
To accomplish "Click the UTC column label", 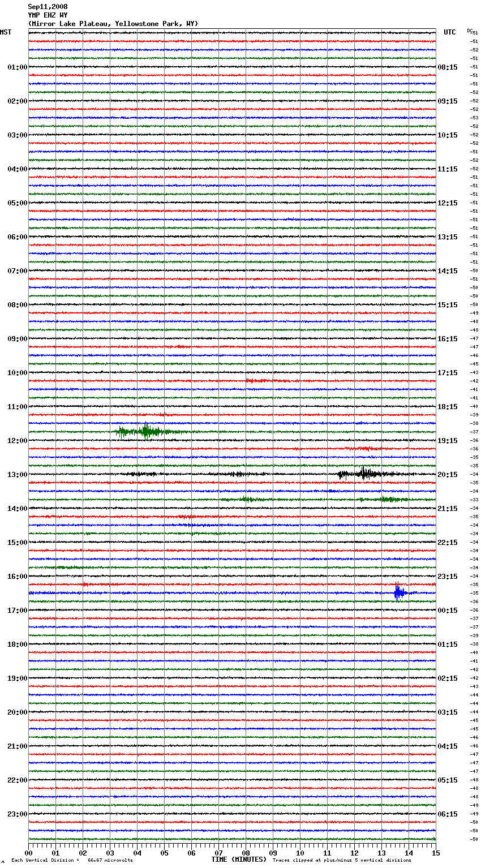I will (450, 32).
